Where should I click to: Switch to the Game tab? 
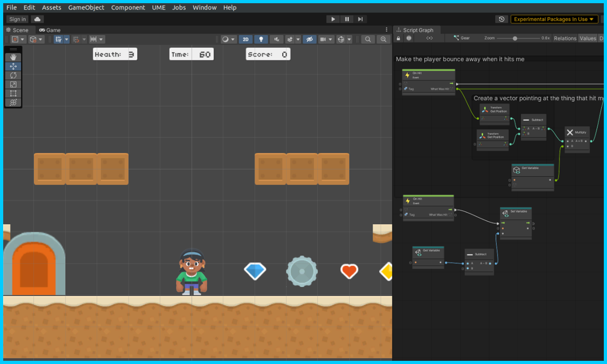[x=50, y=30]
